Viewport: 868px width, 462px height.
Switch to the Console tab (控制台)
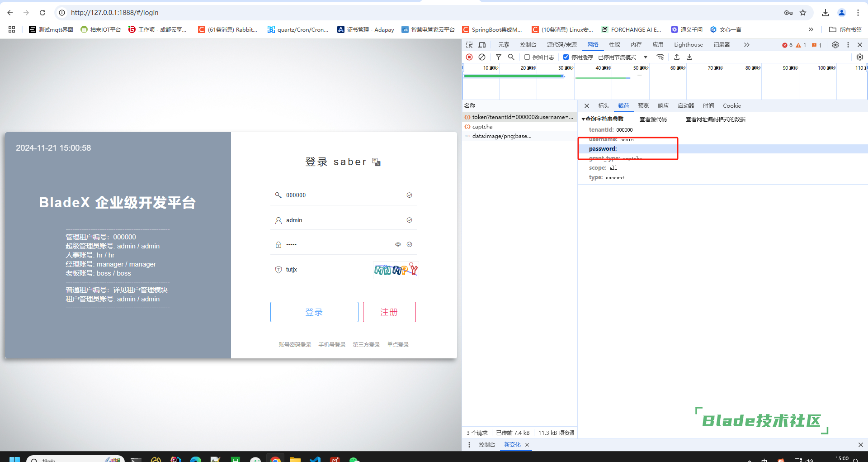pos(528,45)
